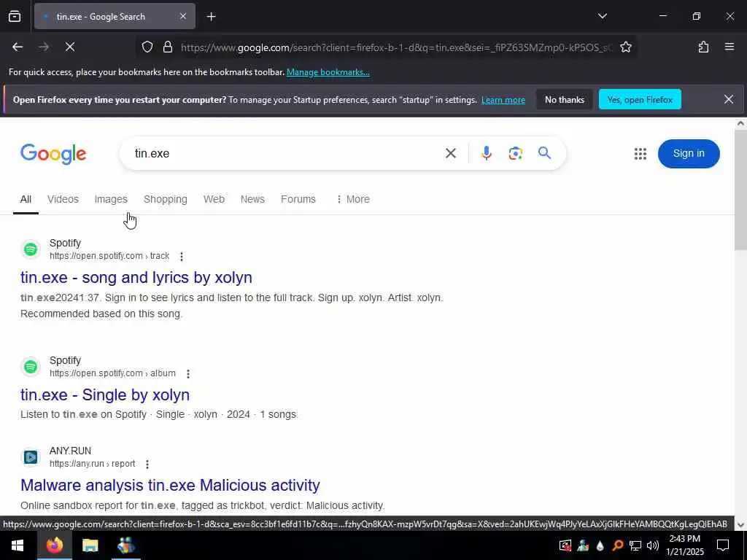The width and height of the screenshot is (747, 560).
Task: Click the Firefox address bar URL
Action: click(396, 47)
